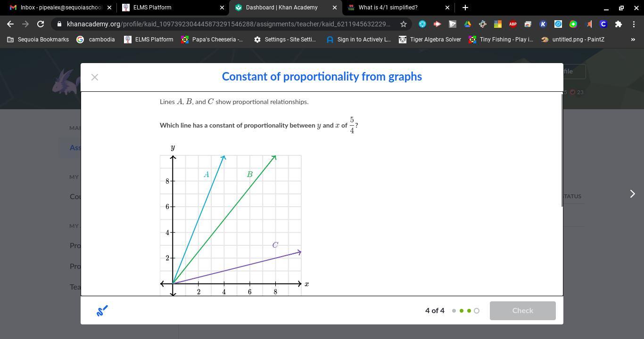The image size is (644, 339).
Task: Open the blue C extension
Action: (603, 24)
